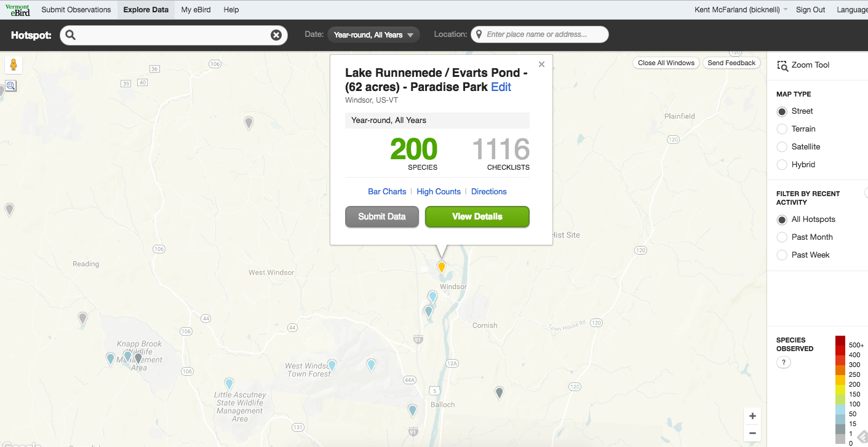
Task: Select the yellow Lake Runnemede hotspot marker
Action: [x=441, y=266]
